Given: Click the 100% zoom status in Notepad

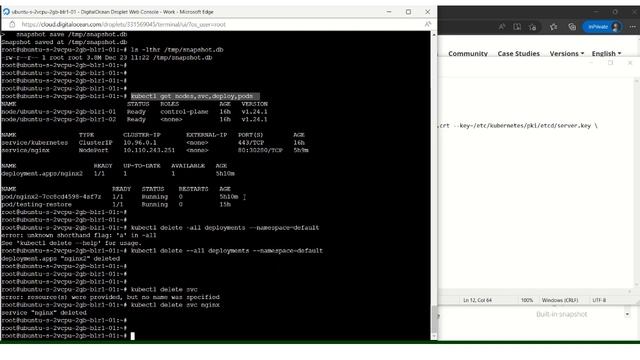Looking at the screenshot, I should tap(527, 300).
